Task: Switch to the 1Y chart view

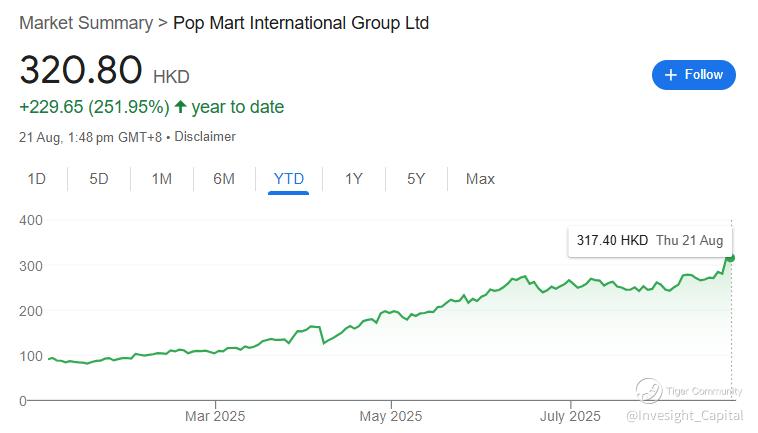Action: (354, 179)
